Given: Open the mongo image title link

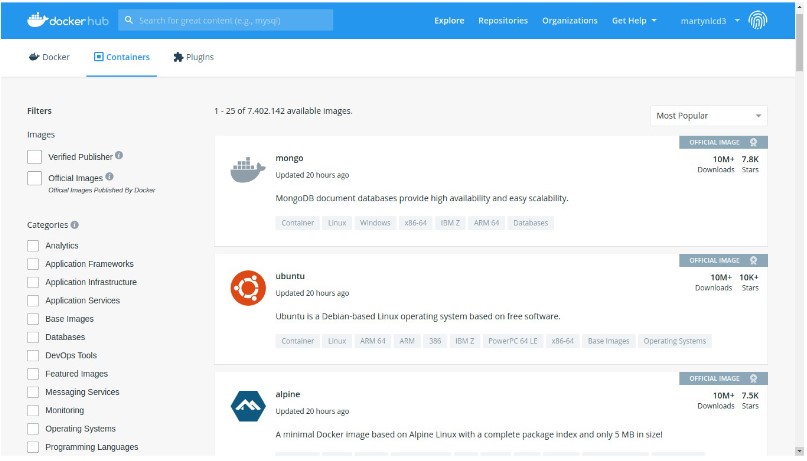Looking at the screenshot, I should point(289,158).
